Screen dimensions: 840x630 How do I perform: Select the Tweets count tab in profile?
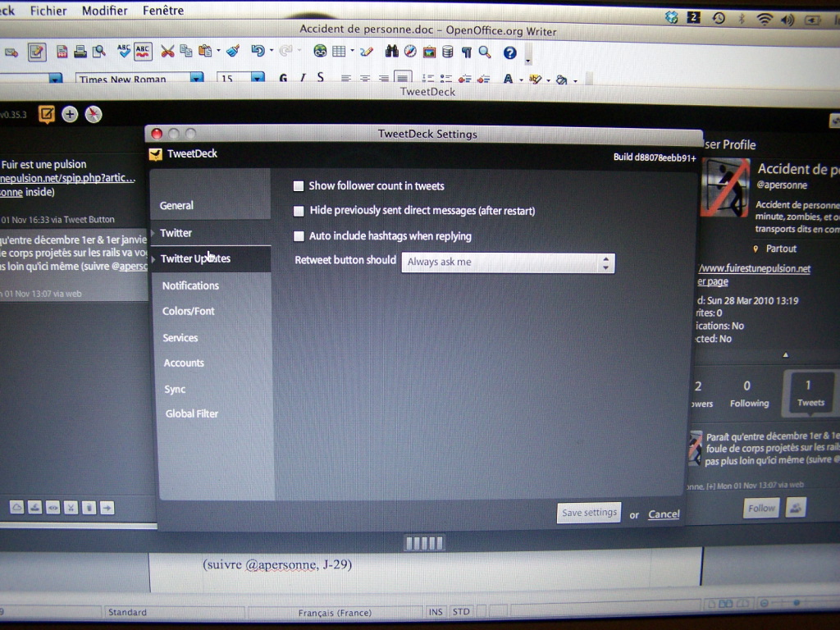(809, 394)
